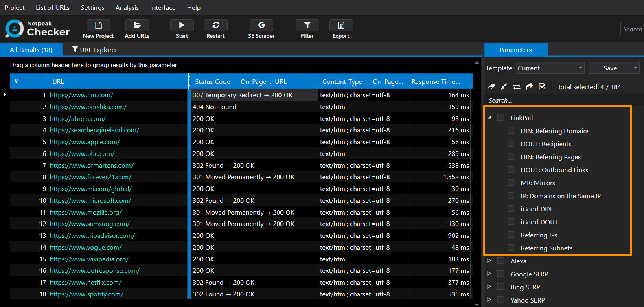Enable DOUT: Recipients checkbox
This screenshot has width=644, height=307.
(x=511, y=143)
